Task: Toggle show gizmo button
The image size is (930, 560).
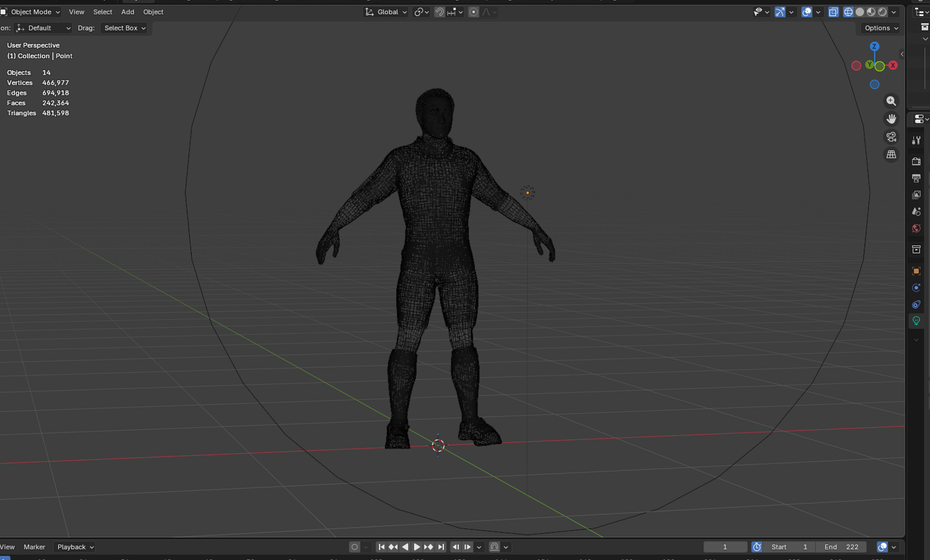Action: click(x=780, y=12)
